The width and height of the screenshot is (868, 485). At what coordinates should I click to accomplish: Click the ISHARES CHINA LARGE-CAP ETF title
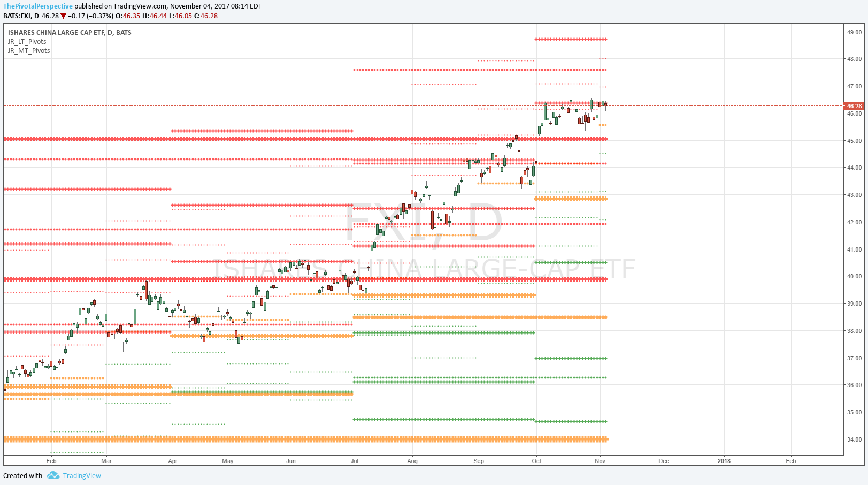[x=70, y=33]
